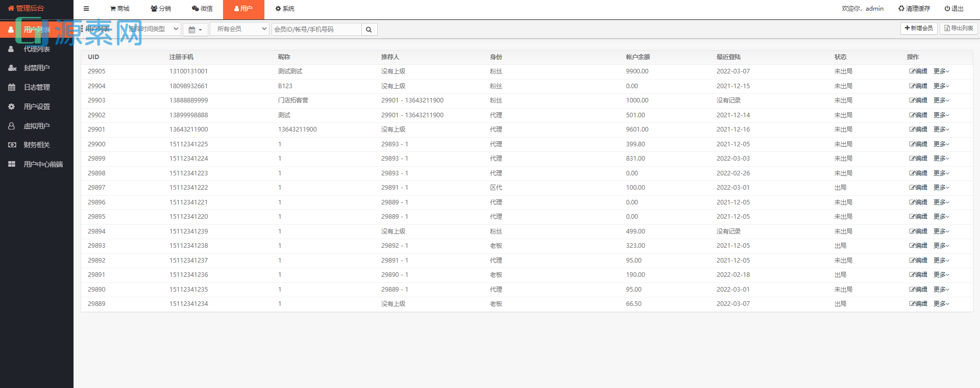Open 日志管理 in the sidebar
The image size is (980, 388).
(37, 87)
